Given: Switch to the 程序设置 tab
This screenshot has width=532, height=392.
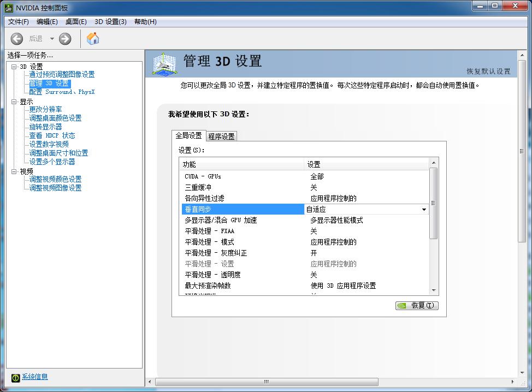Looking at the screenshot, I should click(221, 136).
